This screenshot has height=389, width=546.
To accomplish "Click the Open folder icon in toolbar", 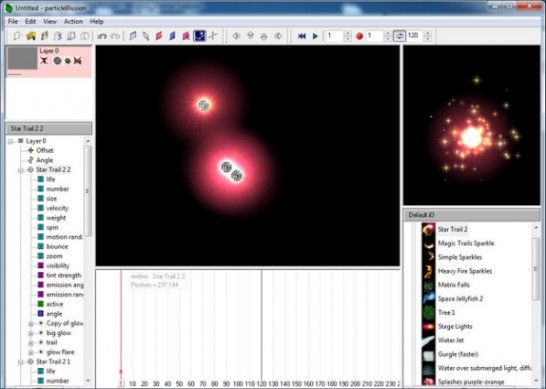I will pos(31,36).
